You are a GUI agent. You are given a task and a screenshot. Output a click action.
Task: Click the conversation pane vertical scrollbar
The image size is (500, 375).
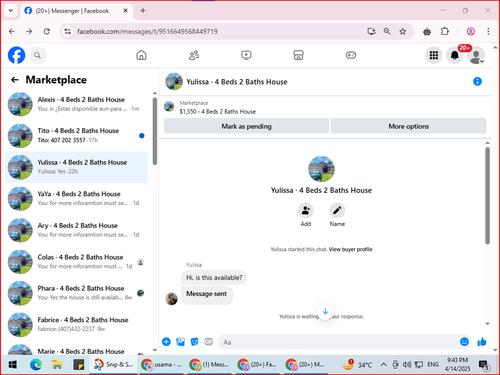coord(487,196)
